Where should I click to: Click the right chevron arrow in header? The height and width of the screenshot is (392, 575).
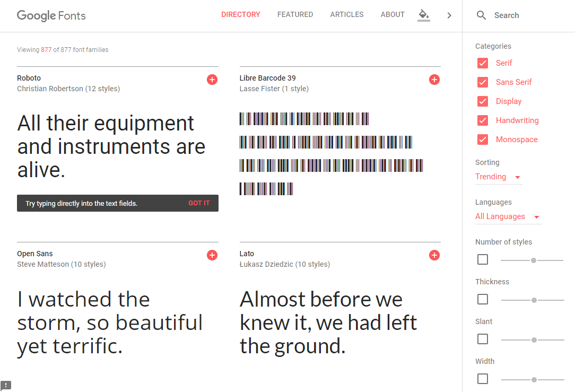pos(449,15)
